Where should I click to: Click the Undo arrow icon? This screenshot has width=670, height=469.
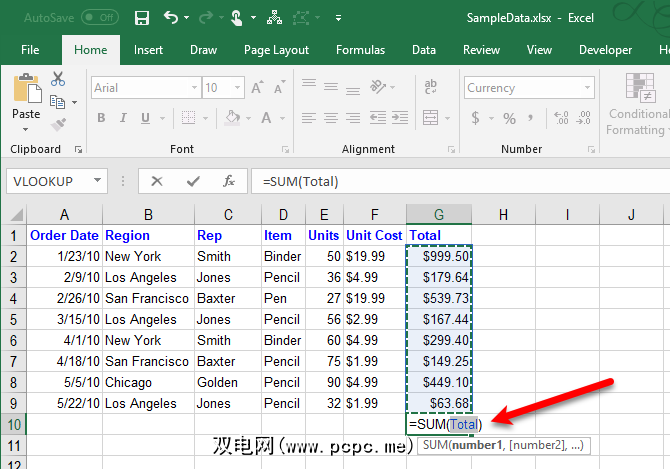tap(171, 17)
